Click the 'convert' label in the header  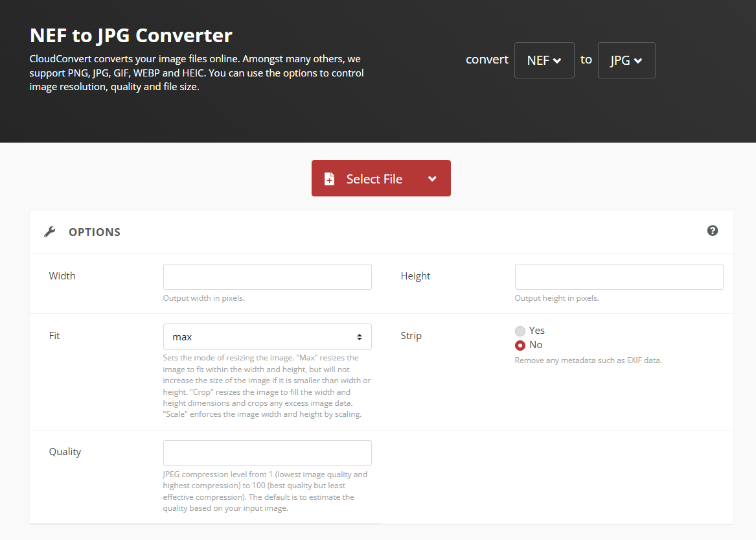point(487,60)
